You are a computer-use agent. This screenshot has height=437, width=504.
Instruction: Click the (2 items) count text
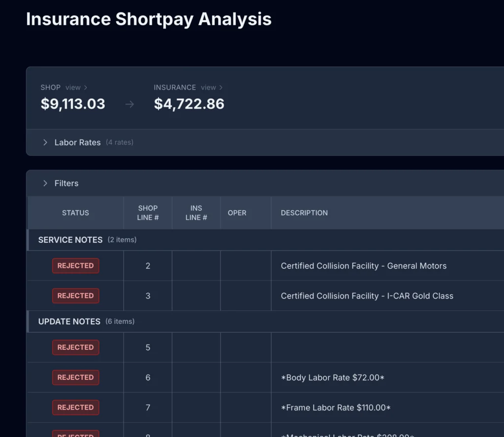pyautogui.click(x=122, y=240)
